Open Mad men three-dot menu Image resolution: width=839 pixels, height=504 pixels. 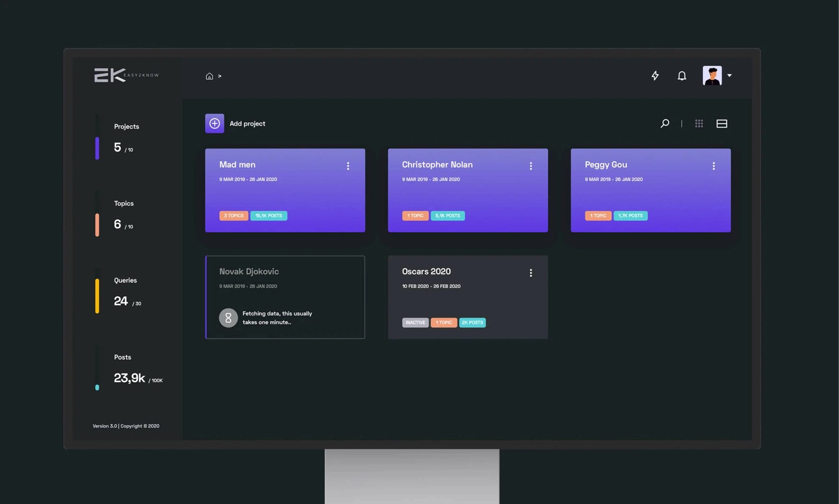(348, 166)
